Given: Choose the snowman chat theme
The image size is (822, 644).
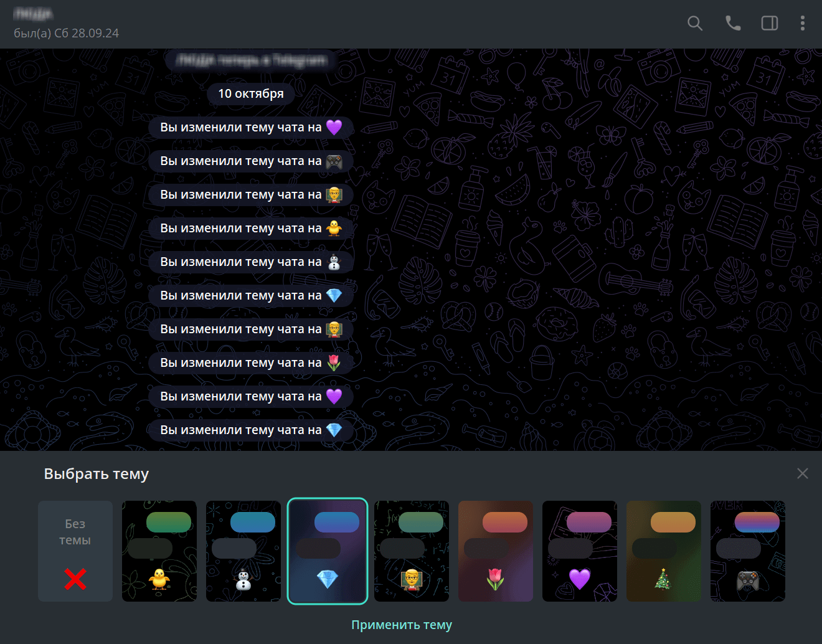Looking at the screenshot, I should tap(243, 551).
